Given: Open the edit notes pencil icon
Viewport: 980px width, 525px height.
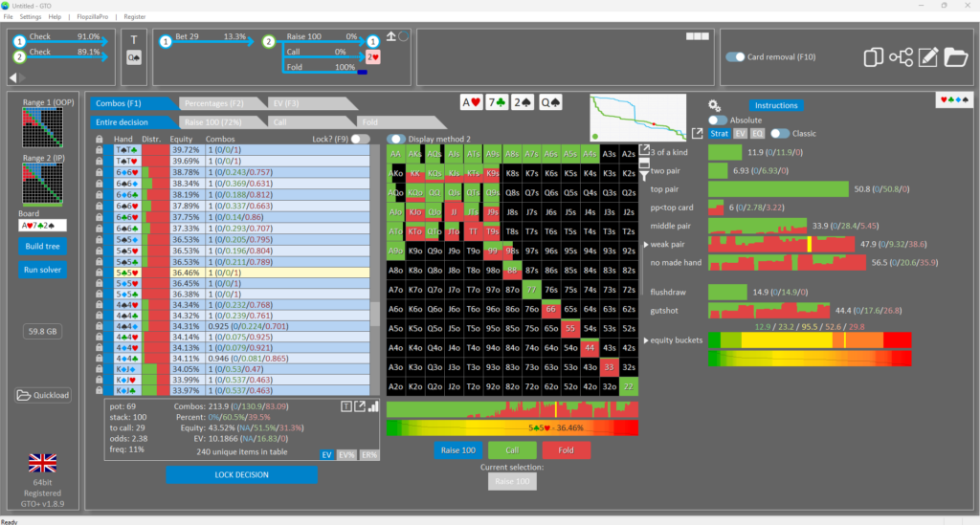Looking at the screenshot, I should tap(928, 57).
